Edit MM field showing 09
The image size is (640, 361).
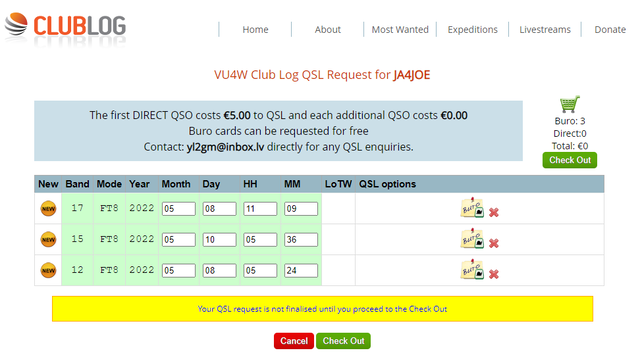(301, 209)
